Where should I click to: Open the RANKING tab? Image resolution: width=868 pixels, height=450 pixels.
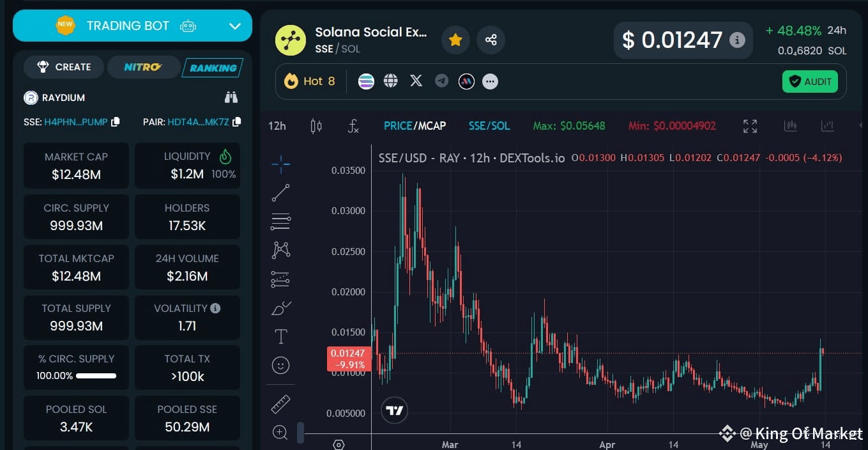213,68
